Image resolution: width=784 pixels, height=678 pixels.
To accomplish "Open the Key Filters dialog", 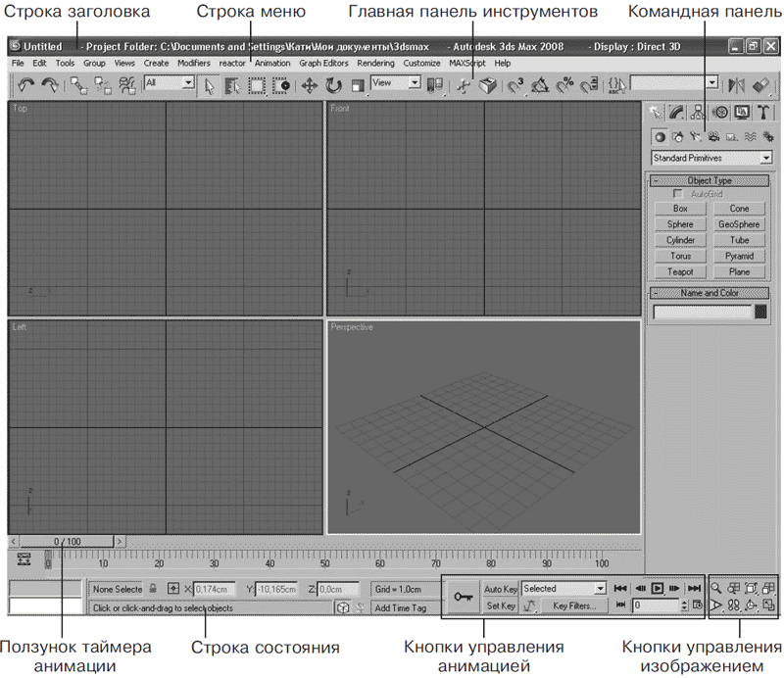I will click(575, 605).
